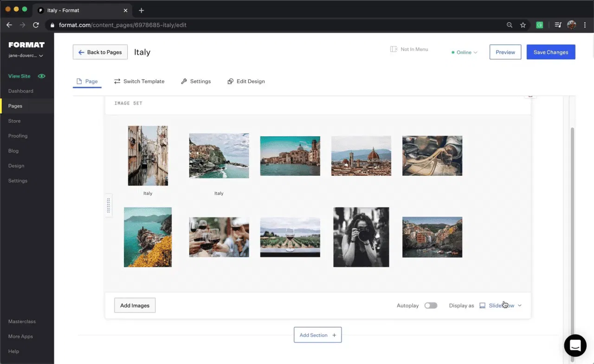Expand the Online status dropdown
The width and height of the screenshot is (594, 364).
click(x=465, y=52)
